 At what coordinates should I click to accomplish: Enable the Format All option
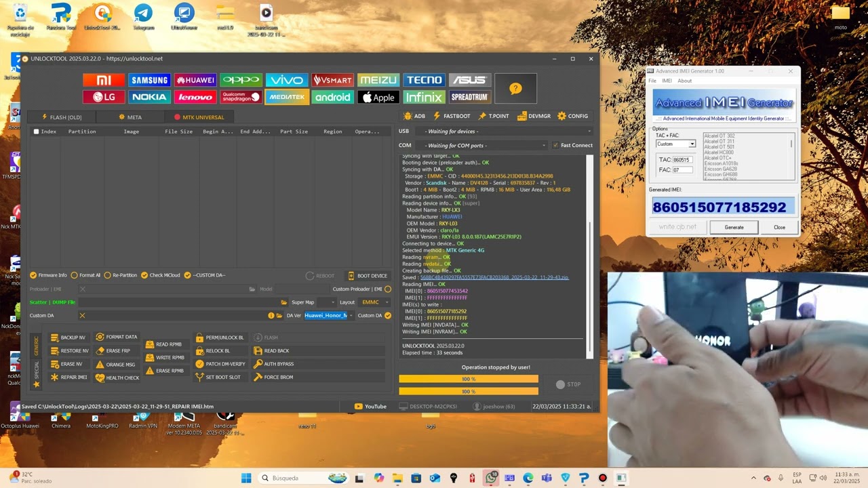click(x=85, y=275)
